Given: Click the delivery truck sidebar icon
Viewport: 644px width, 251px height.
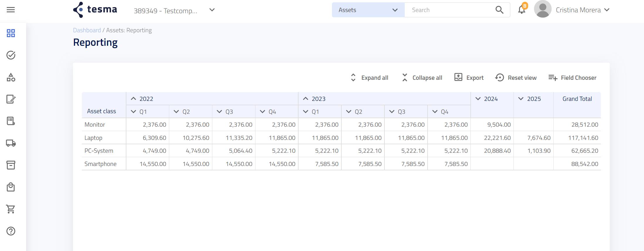Looking at the screenshot, I should [x=11, y=143].
